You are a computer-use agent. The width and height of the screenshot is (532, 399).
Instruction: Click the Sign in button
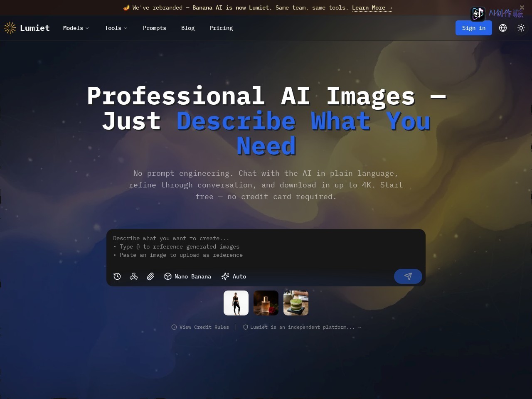click(x=474, y=28)
